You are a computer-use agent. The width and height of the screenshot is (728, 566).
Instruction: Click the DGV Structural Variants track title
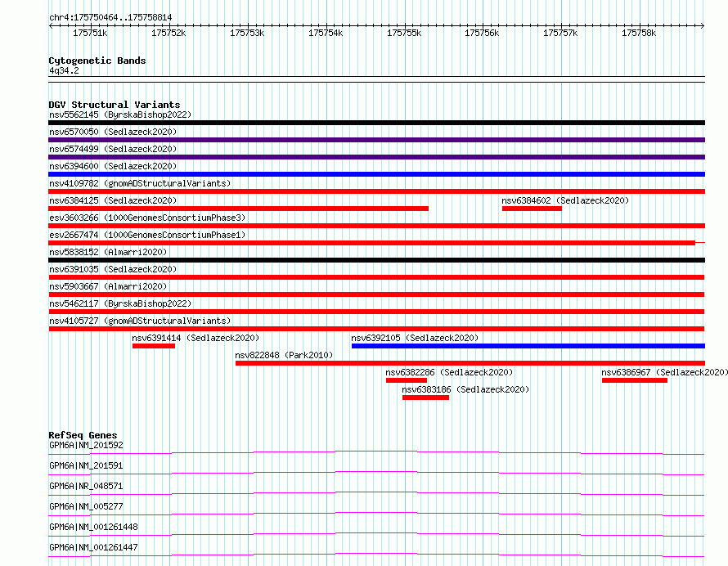(x=115, y=105)
